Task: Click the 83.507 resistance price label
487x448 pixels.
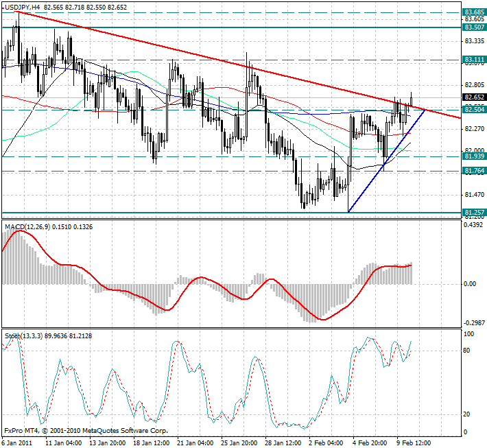Action: click(475, 27)
